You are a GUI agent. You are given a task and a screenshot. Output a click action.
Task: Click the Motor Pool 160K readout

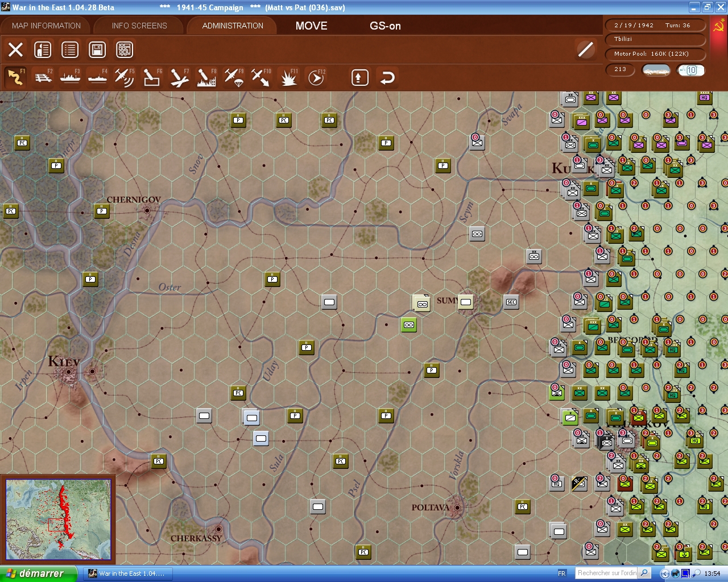656,54
